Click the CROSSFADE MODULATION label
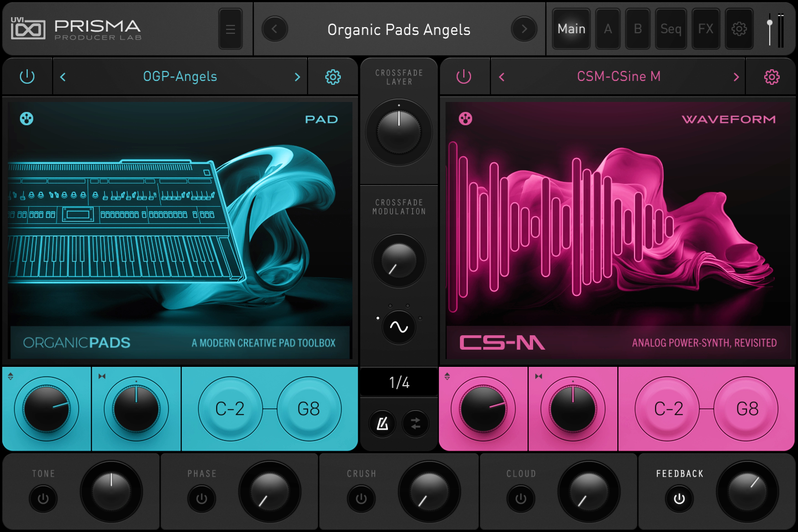 (399, 207)
